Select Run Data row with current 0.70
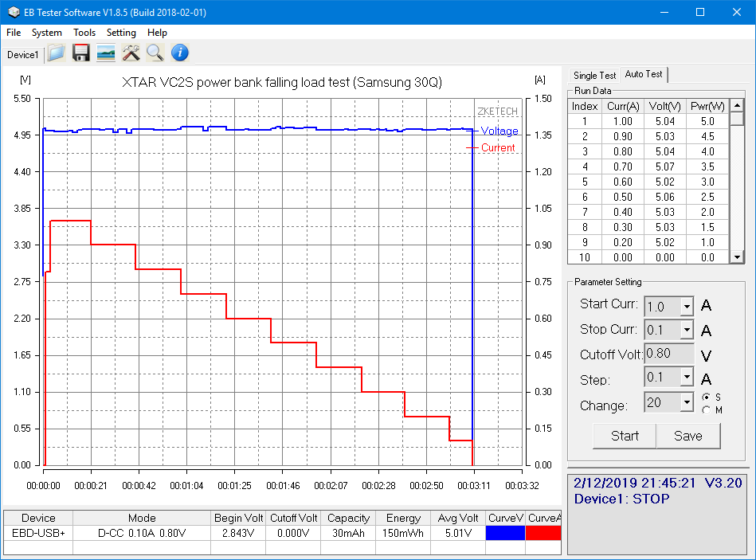Viewport: 756px width, 560px height. [x=648, y=166]
